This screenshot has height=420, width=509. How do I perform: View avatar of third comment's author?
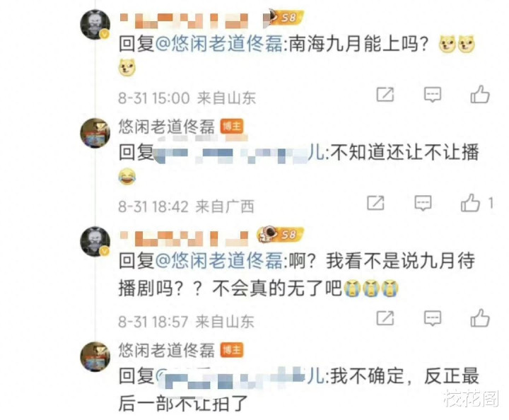(95, 242)
